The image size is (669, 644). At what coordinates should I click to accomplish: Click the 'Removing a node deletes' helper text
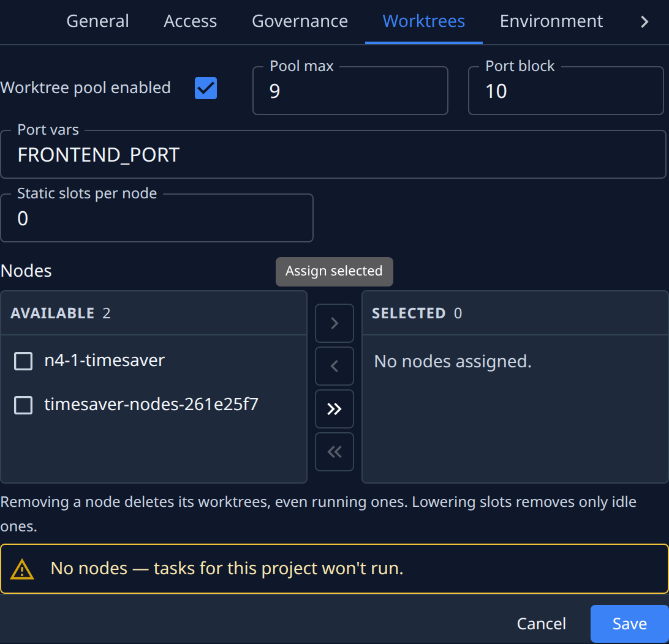point(319,514)
